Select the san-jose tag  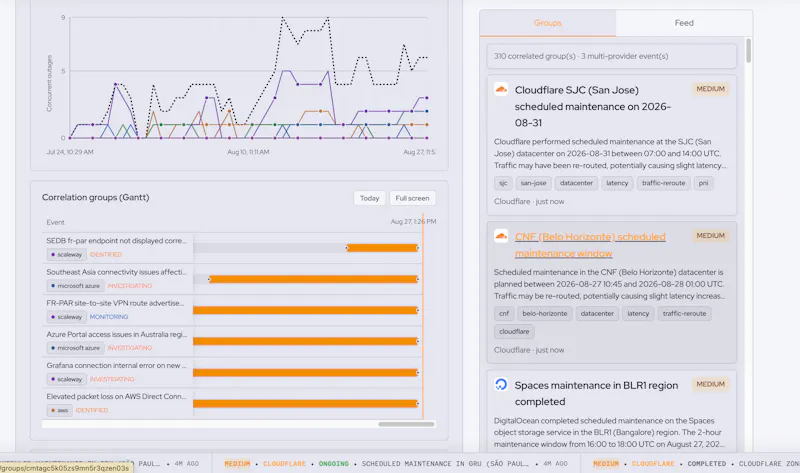[534, 183]
